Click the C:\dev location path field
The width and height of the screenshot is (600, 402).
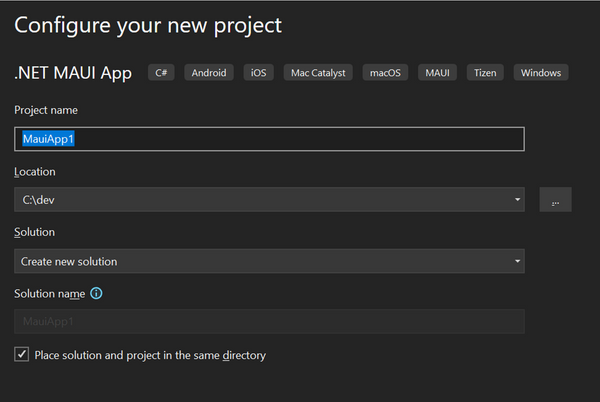point(260,200)
